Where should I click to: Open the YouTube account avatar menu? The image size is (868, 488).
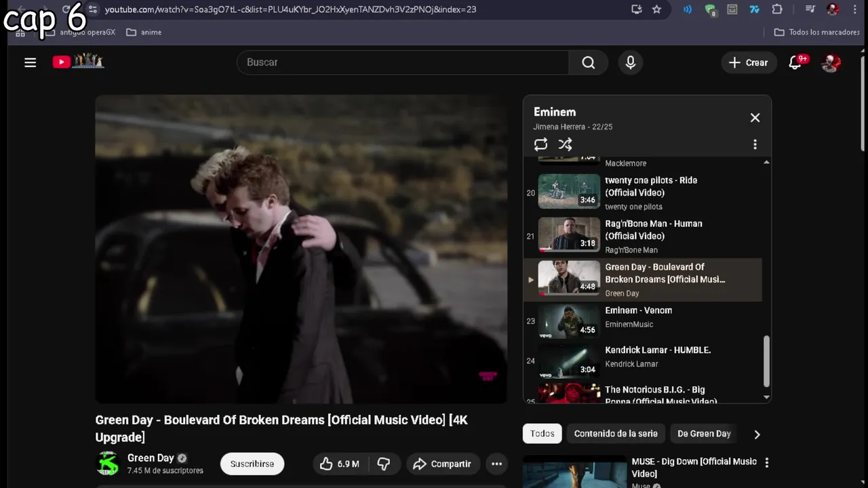point(831,62)
